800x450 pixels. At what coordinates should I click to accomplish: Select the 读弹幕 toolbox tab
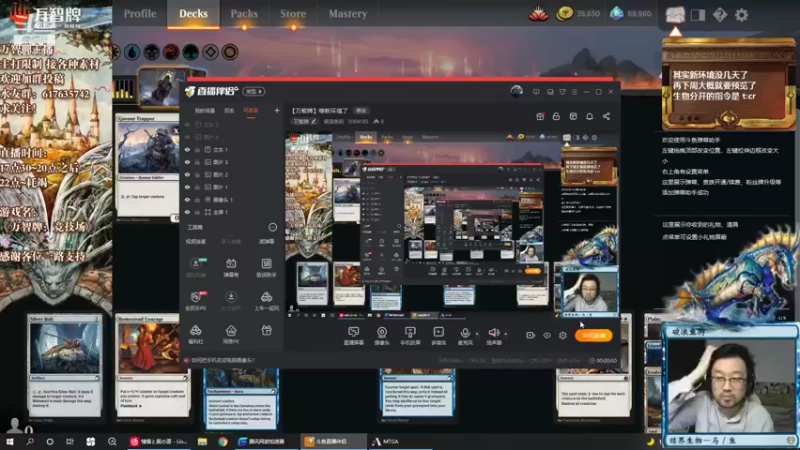266,241
